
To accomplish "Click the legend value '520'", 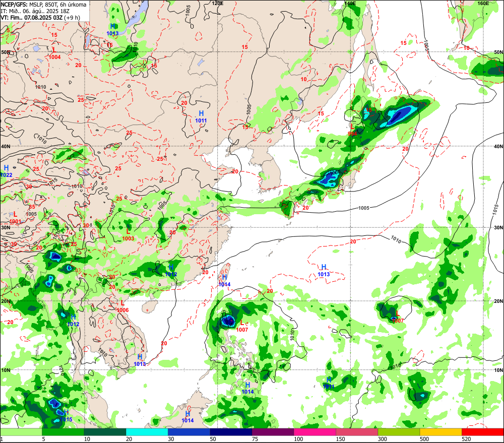I will [x=466, y=439].
